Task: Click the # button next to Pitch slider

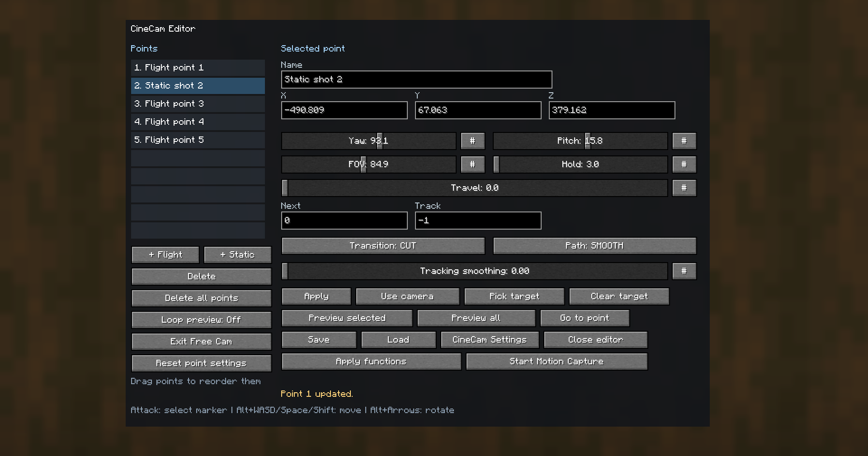Action: pyautogui.click(x=684, y=141)
